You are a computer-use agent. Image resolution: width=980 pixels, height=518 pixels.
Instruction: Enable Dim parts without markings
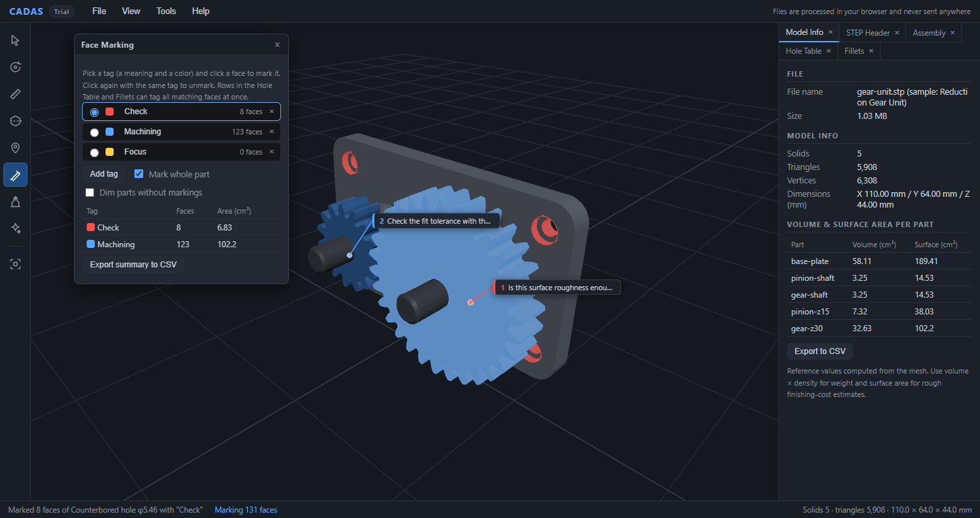coord(90,193)
